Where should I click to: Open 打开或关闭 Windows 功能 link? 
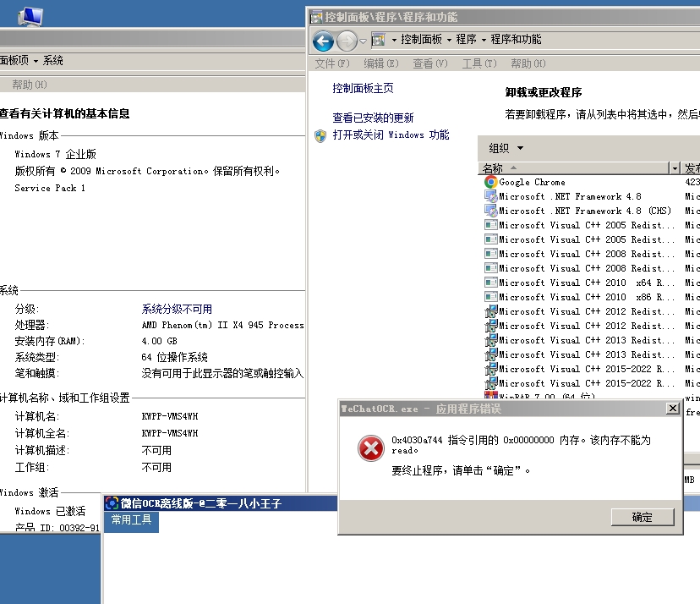(391, 135)
